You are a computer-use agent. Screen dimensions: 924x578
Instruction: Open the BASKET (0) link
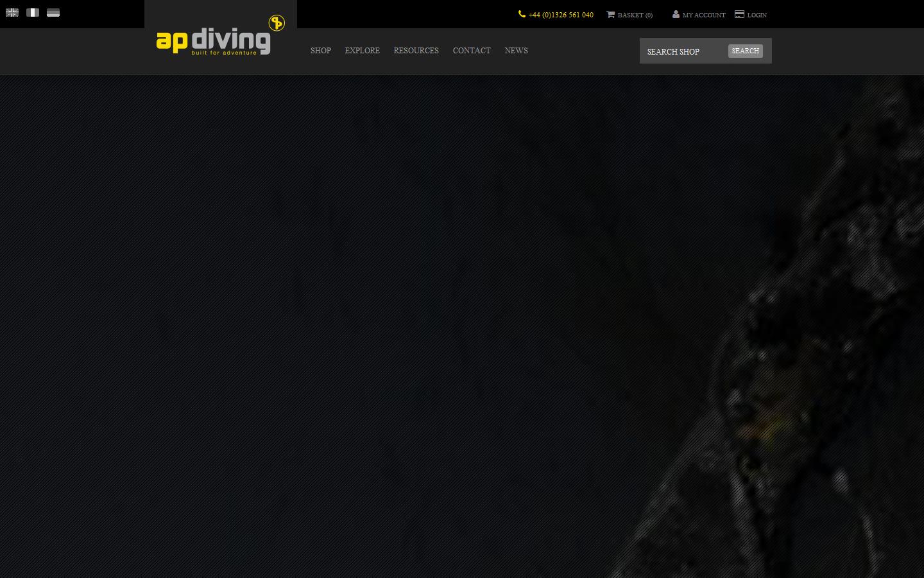[x=634, y=15]
